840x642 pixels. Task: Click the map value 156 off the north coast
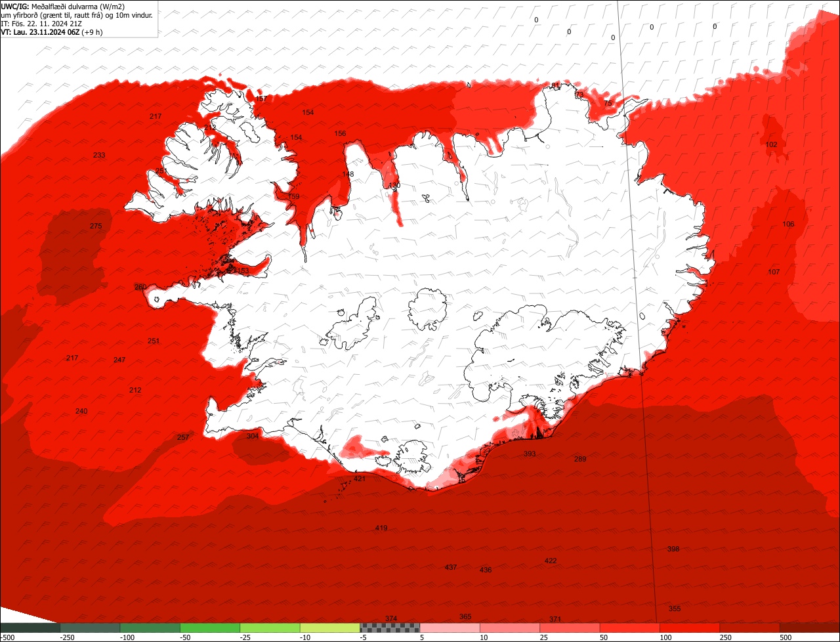pyautogui.click(x=340, y=134)
